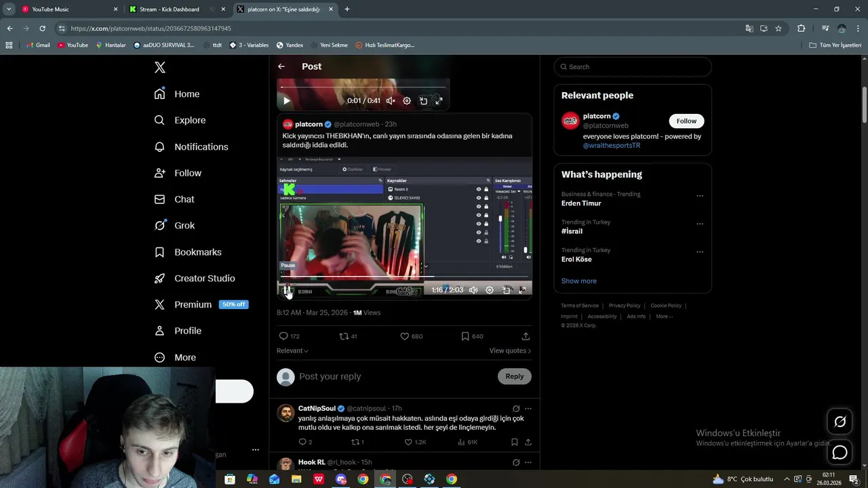Open Creator Studio in the sidebar
The image size is (868, 488).
[195, 279]
